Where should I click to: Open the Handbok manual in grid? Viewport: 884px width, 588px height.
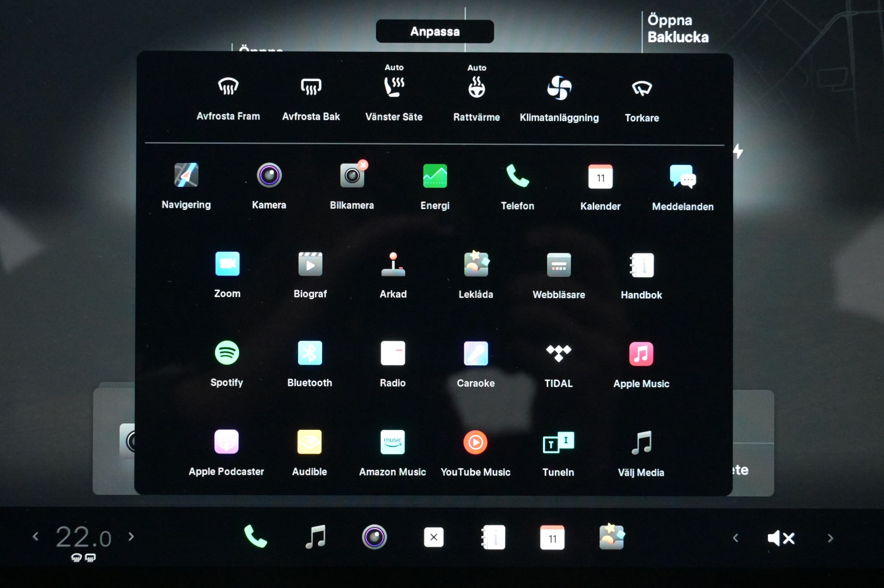(x=641, y=276)
